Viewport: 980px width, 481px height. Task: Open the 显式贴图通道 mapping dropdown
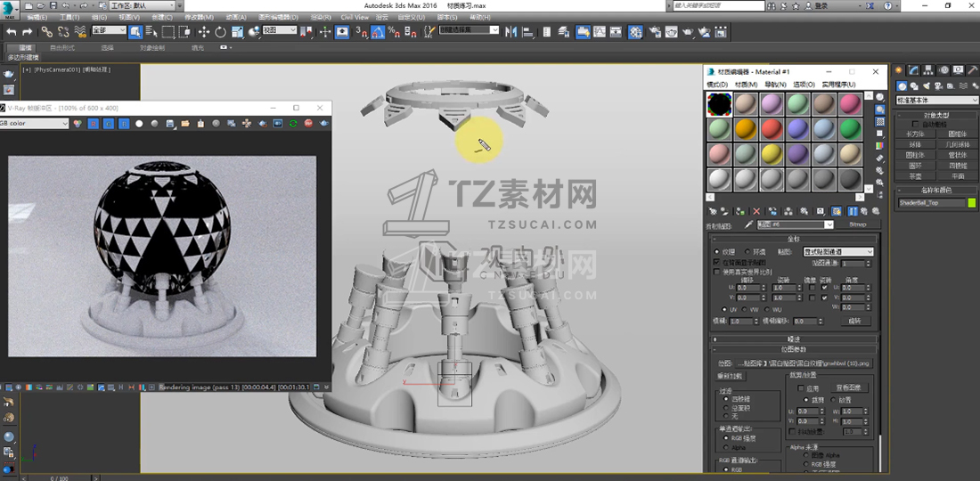pos(837,252)
